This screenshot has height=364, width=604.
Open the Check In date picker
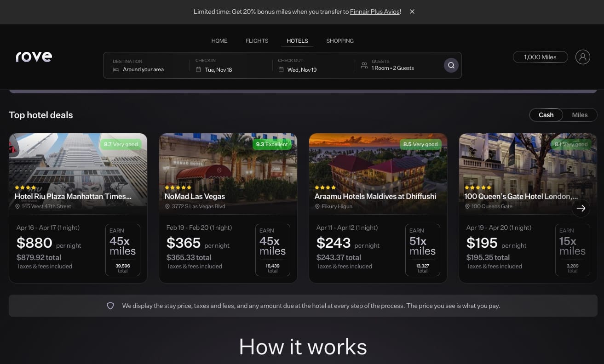point(230,65)
